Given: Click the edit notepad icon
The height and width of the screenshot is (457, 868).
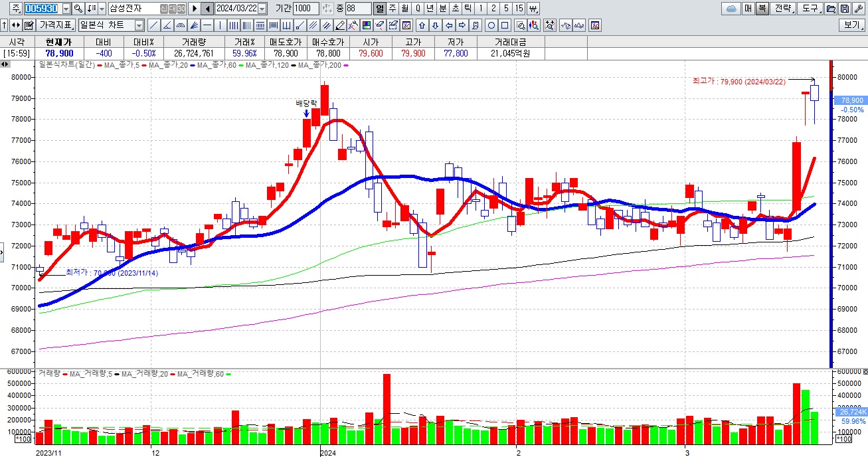Looking at the screenshot, I should [29, 25].
